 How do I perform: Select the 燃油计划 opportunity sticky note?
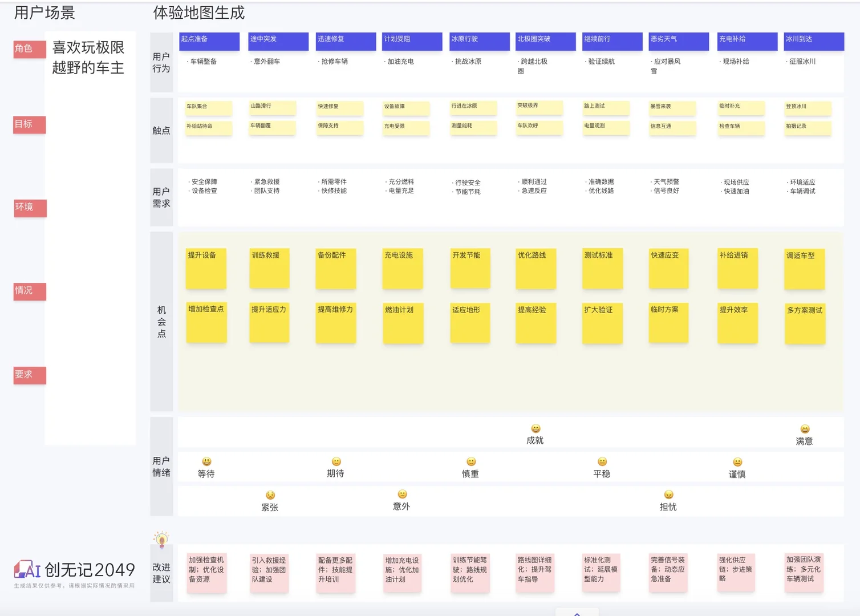click(x=403, y=323)
